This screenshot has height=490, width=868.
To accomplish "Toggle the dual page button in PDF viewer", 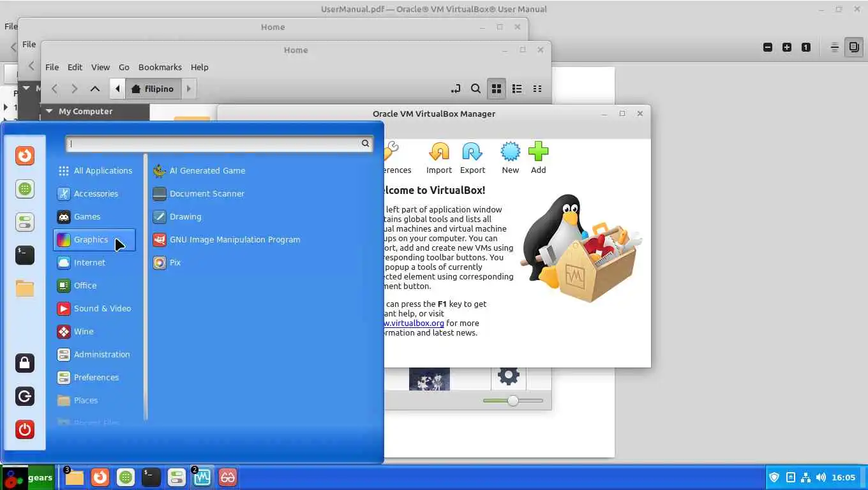I will [854, 47].
